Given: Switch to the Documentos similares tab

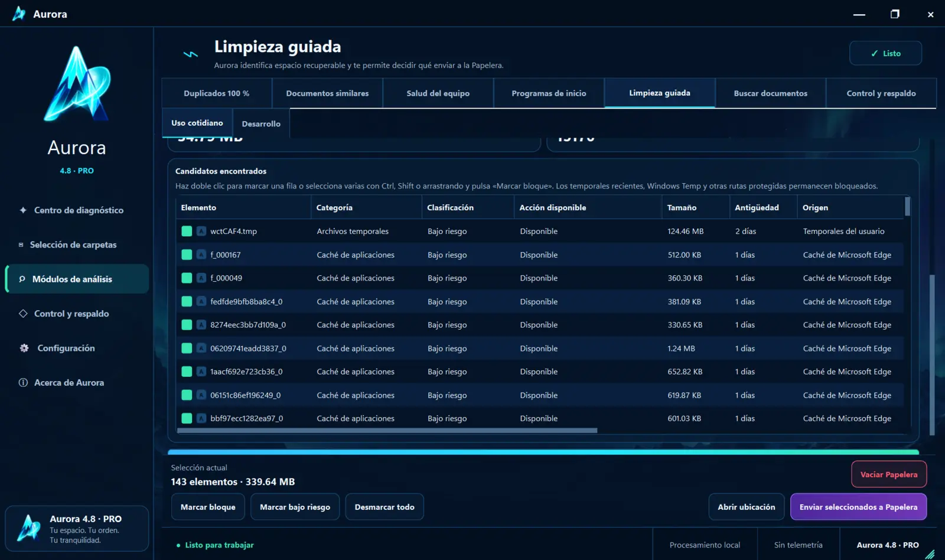Looking at the screenshot, I should (327, 93).
